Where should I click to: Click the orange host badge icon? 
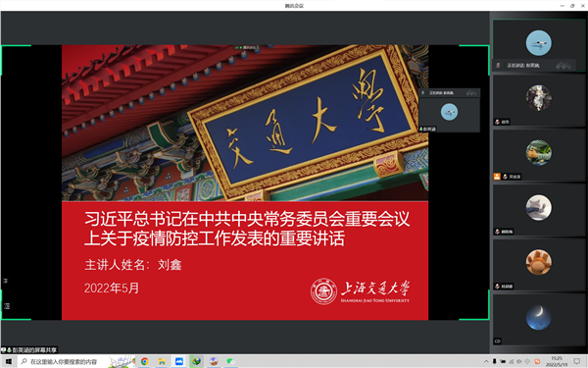tap(497, 177)
